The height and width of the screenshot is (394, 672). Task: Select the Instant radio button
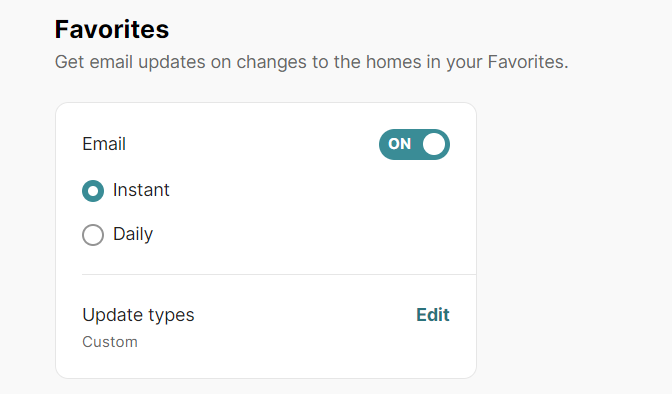93,191
